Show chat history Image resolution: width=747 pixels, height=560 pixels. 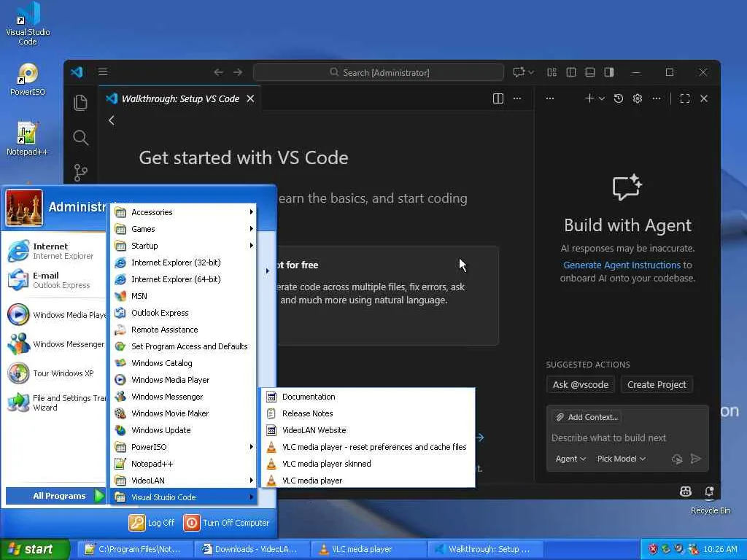point(619,98)
